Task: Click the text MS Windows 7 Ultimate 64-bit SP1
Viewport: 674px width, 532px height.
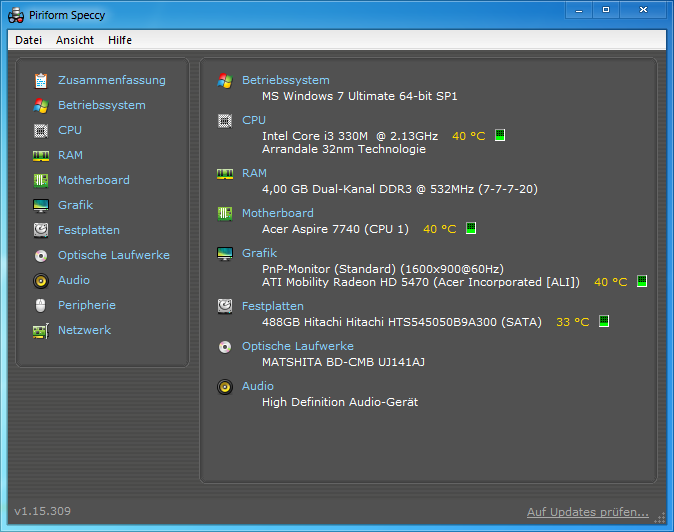Action: tap(360, 96)
